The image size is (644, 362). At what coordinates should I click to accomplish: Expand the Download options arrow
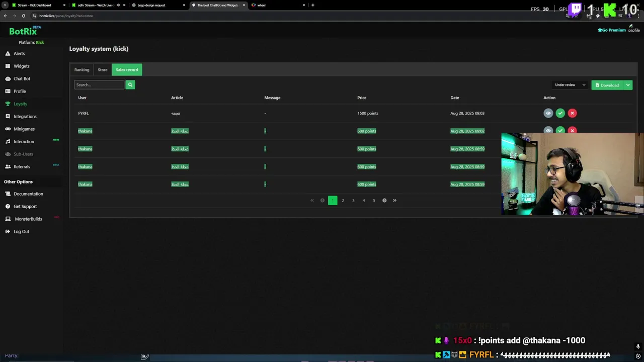[x=628, y=85]
